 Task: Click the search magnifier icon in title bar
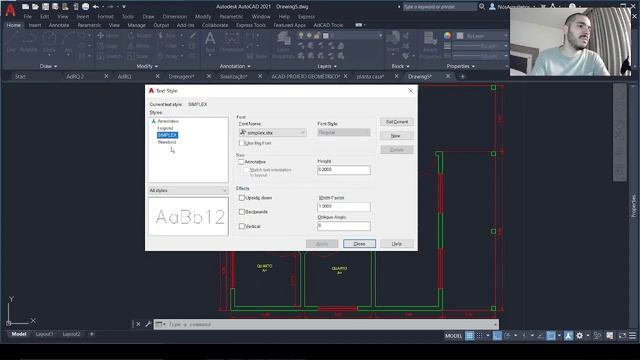(x=482, y=7)
